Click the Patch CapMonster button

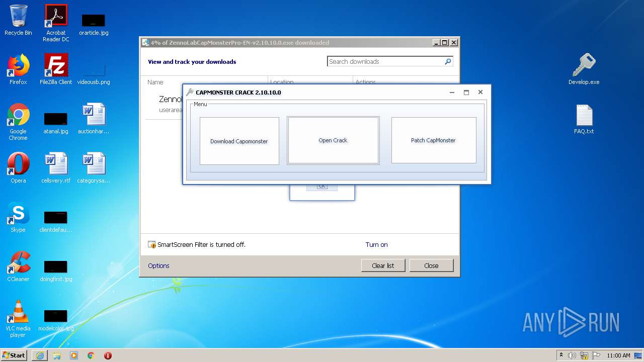(x=434, y=140)
